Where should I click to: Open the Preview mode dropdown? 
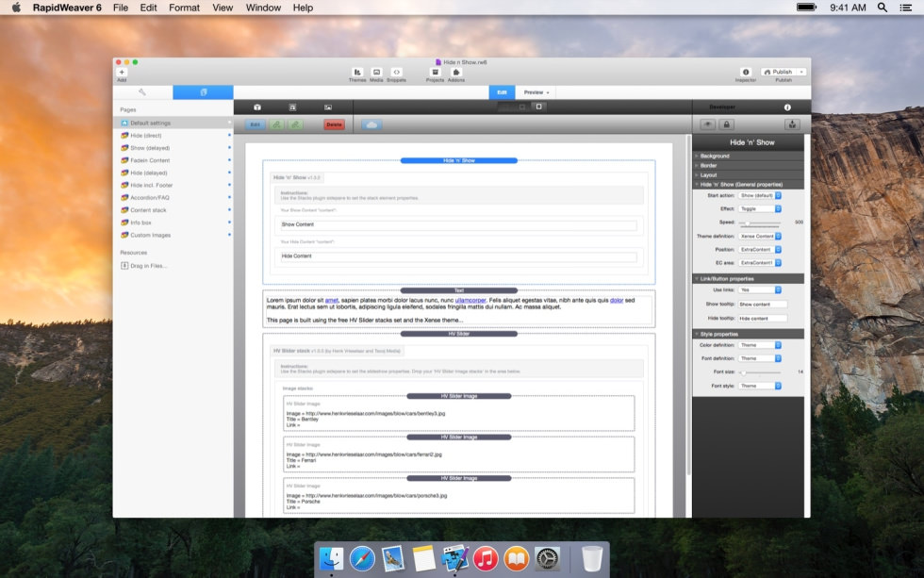pyautogui.click(x=536, y=92)
